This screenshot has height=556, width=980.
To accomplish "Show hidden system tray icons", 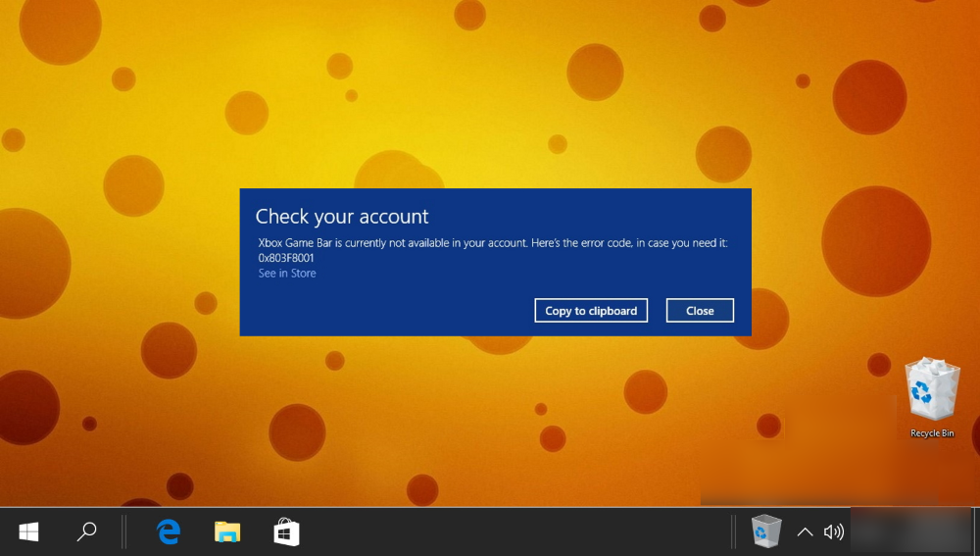I will coord(805,532).
